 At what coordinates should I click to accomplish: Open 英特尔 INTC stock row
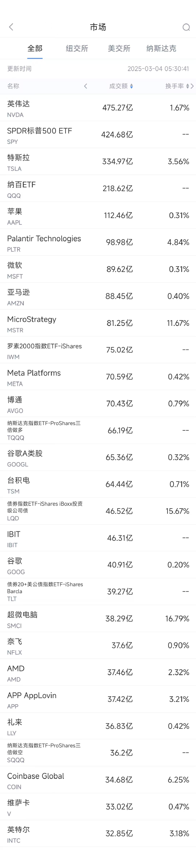pyautogui.click(x=98, y=833)
